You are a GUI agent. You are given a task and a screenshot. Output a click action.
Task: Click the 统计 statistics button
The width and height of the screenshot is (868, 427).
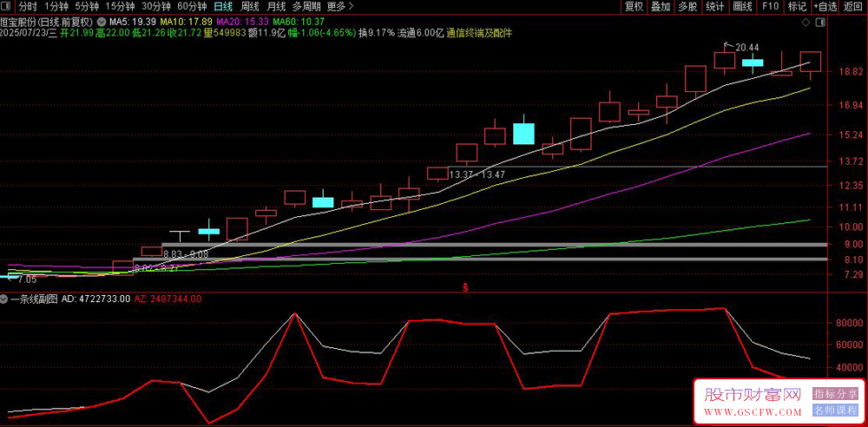pos(715,7)
